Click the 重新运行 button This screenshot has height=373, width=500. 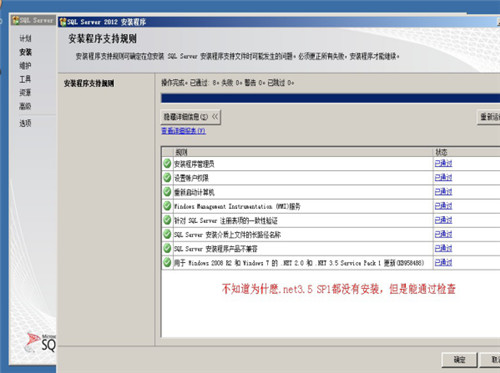pos(489,117)
